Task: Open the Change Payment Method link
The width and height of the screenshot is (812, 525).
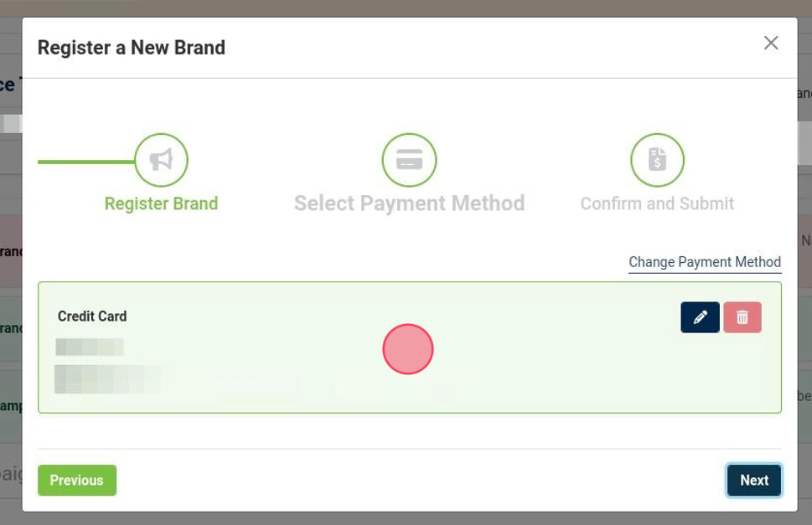Action: click(x=705, y=262)
